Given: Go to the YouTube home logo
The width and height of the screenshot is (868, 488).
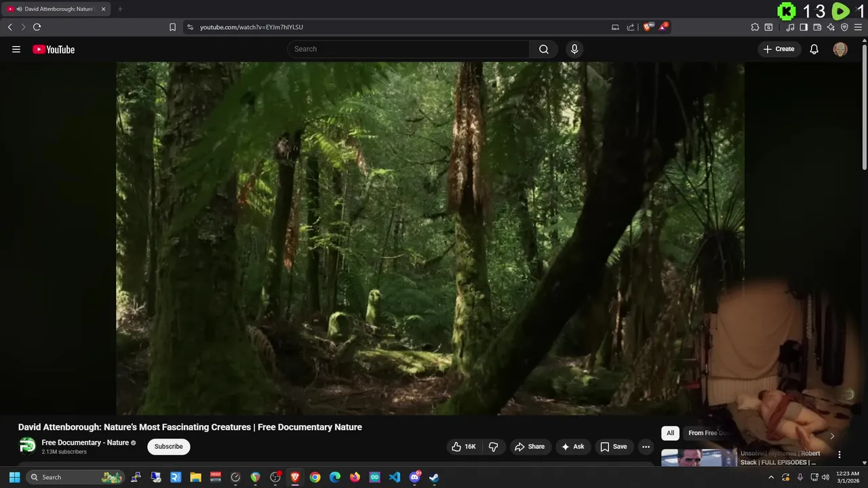Looking at the screenshot, I should (x=54, y=49).
